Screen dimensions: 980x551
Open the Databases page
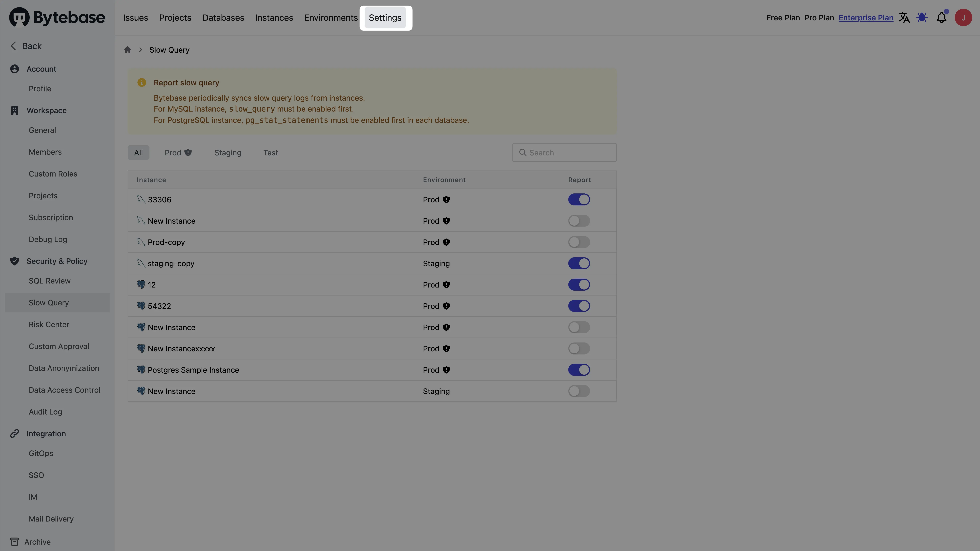coord(223,17)
